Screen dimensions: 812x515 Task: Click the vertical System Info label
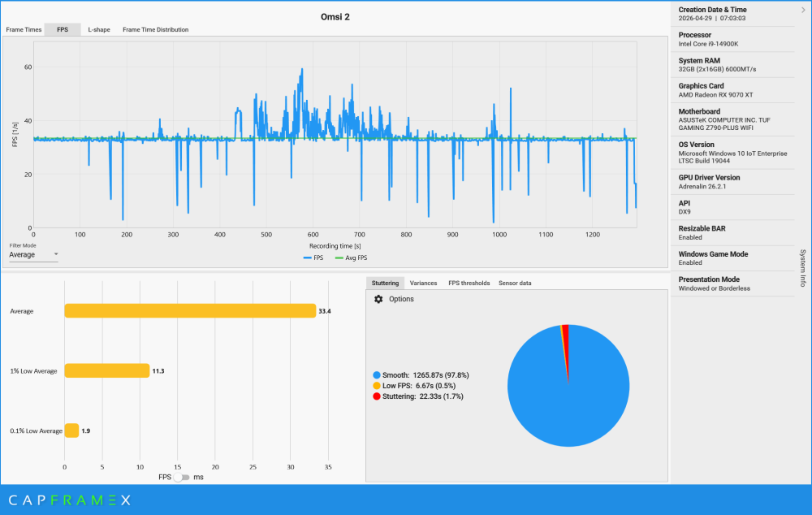click(x=803, y=268)
